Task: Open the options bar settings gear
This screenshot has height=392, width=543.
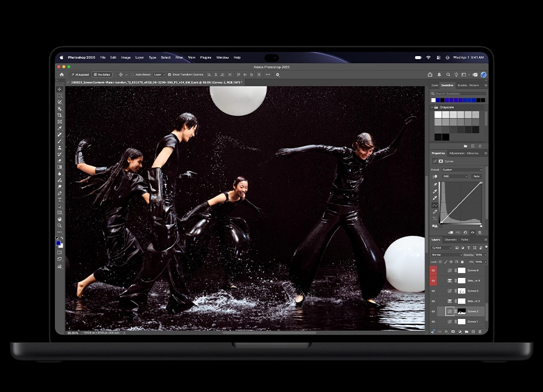Action: pos(278,74)
